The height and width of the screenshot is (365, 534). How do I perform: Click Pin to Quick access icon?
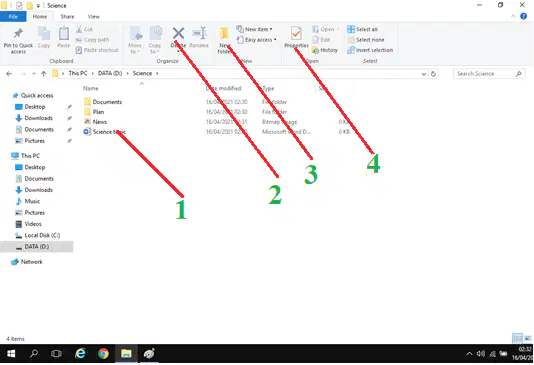coord(18,34)
